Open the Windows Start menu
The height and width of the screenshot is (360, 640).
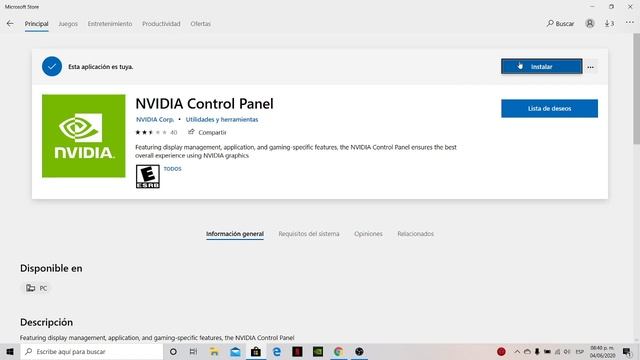[x=10, y=351]
